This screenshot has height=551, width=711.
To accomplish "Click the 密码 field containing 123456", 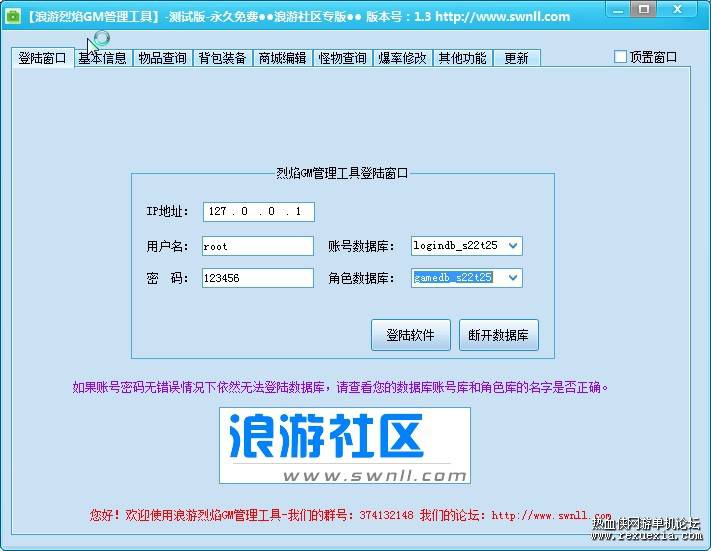I will (x=258, y=278).
